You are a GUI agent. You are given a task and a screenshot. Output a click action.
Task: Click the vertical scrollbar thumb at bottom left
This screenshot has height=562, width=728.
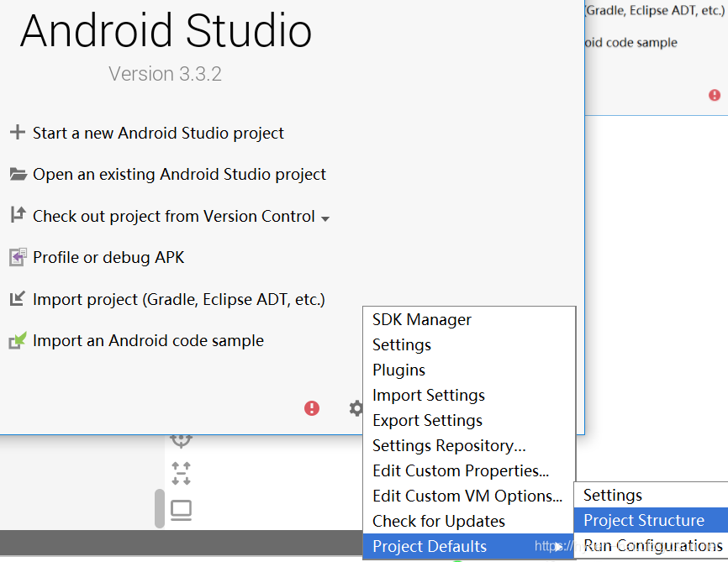[x=160, y=508]
